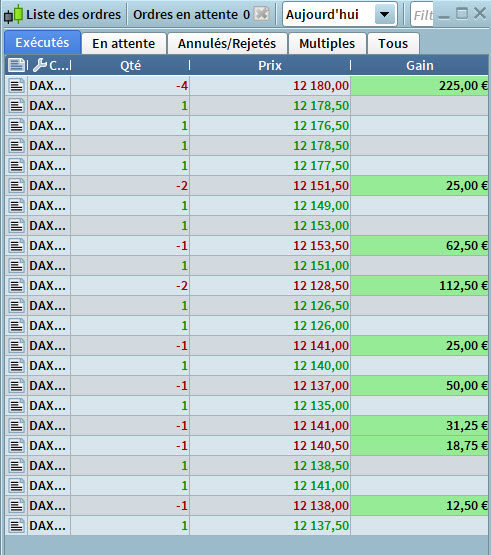Open detail icon for 12 149,00 row

(x=17, y=206)
